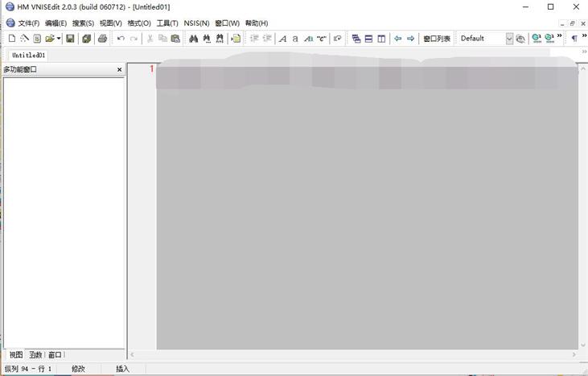Click the Paste clipboard icon
588x376 pixels.
[x=175, y=39]
